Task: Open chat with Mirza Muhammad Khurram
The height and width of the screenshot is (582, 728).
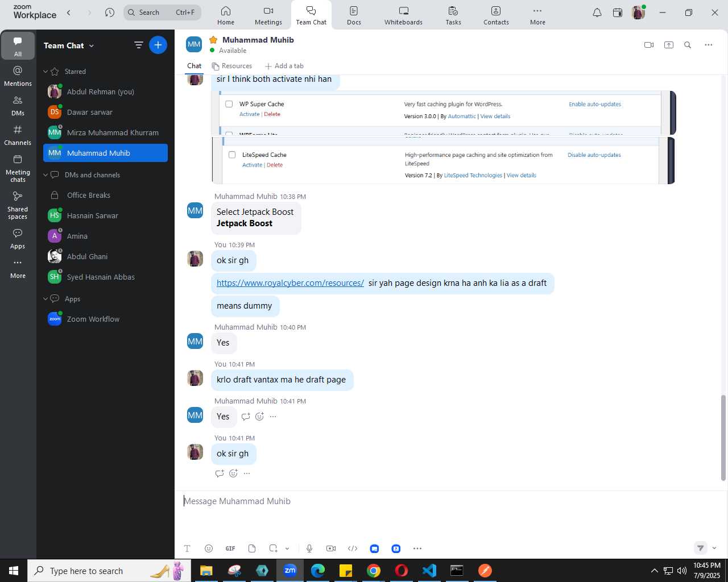Action: pyautogui.click(x=105, y=132)
